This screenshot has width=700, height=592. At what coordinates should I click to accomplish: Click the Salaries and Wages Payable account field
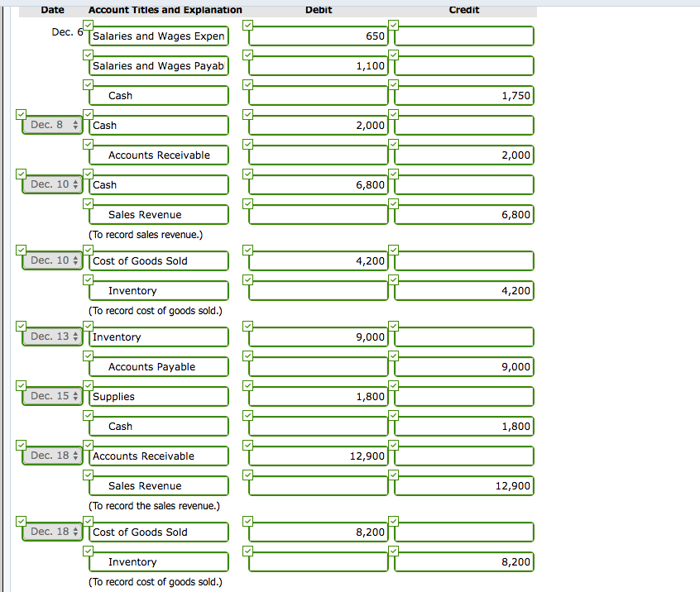pyautogui.click(x=159, y=66)
